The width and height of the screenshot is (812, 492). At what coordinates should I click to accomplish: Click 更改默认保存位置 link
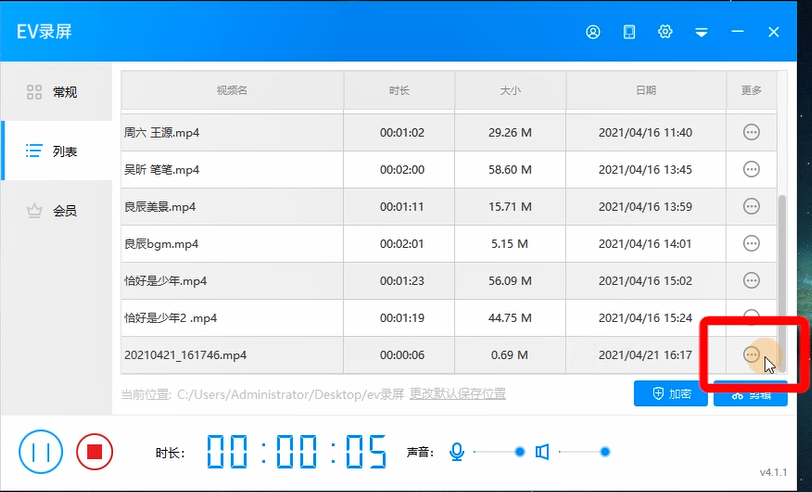tap(458, 394)
